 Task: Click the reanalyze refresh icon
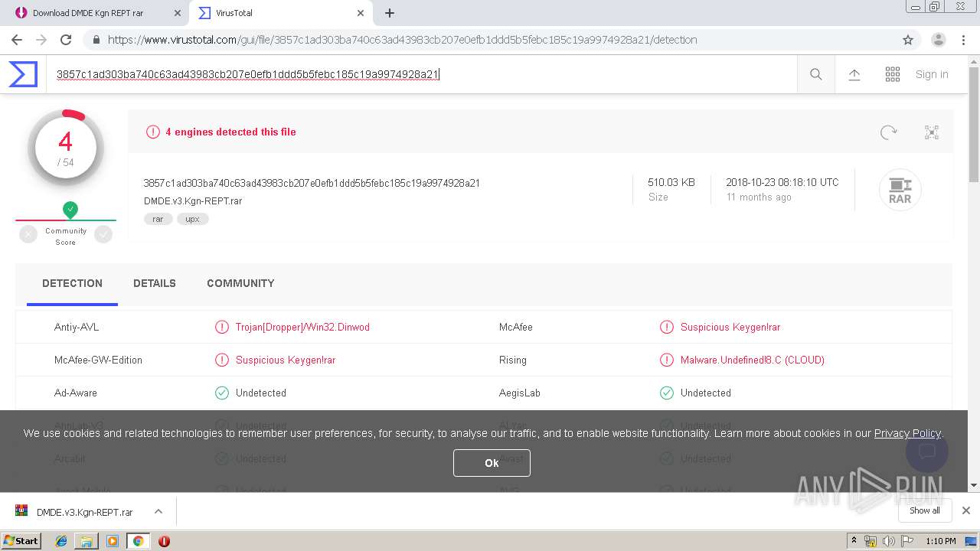[x=888, y=132]
